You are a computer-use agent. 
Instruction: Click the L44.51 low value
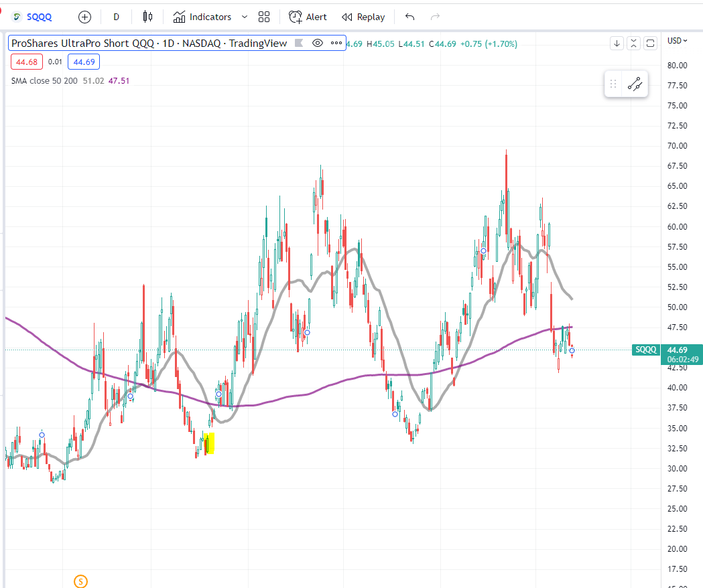(x=411, y=44)
